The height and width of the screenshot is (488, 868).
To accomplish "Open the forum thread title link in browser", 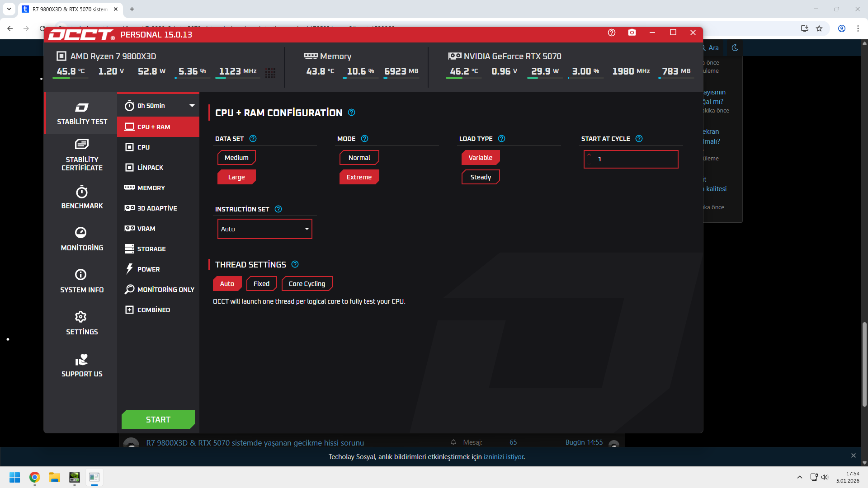I will click(255, 443).
